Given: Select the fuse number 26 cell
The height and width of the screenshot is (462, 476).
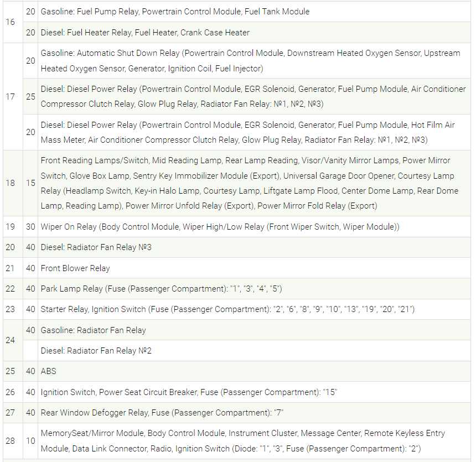Looking at the screenshot, I should click(x=13, y=392).
